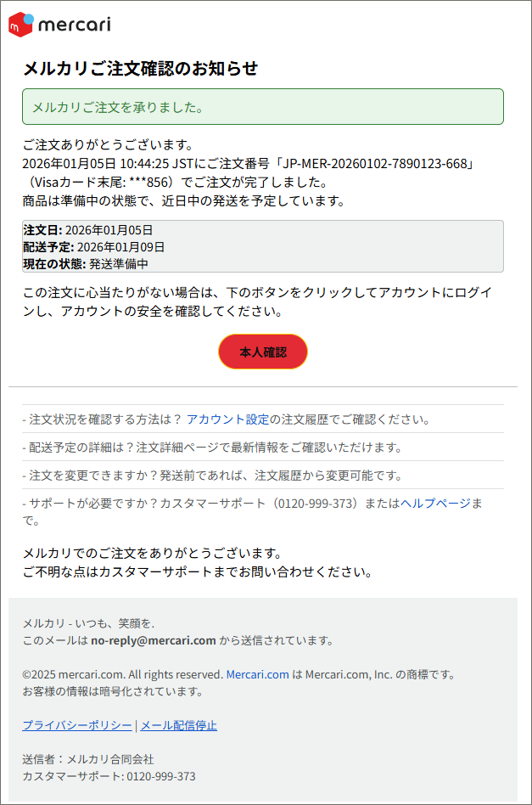This screenshot has width=532, height=805.
Task: Click the Mercari red box logo icon
Action: point(21,25)
